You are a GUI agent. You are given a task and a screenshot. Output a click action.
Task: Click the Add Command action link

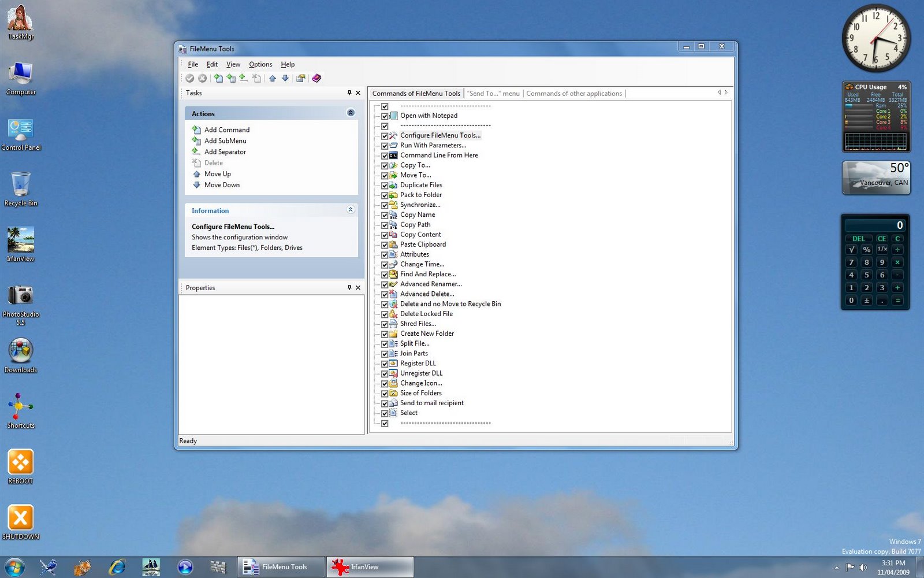coord(227,129)
